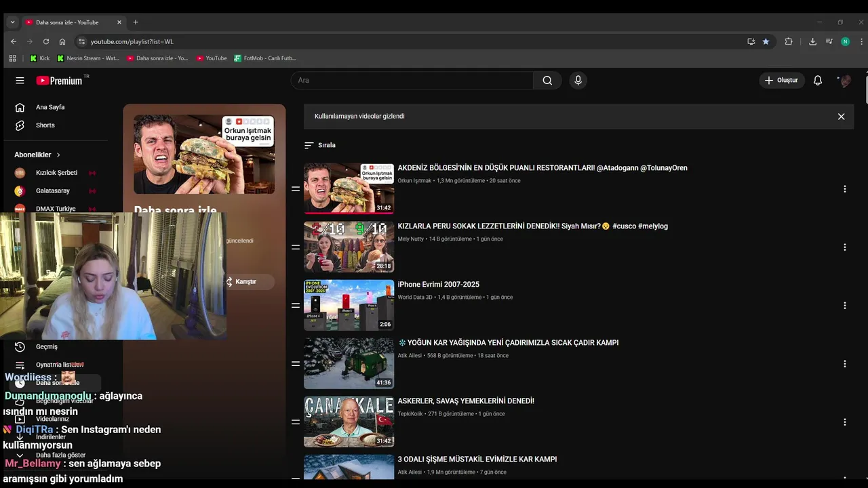Open options menu for PERU SOKAK LEZZETLERİ video

(x=845, y=247)
